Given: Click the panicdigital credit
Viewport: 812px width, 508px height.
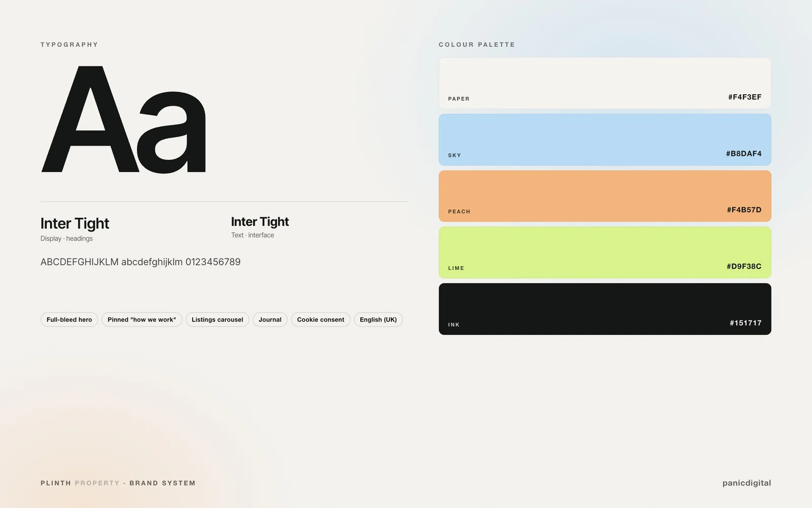Looking at the screenshot, I should (x=747, y=483).
